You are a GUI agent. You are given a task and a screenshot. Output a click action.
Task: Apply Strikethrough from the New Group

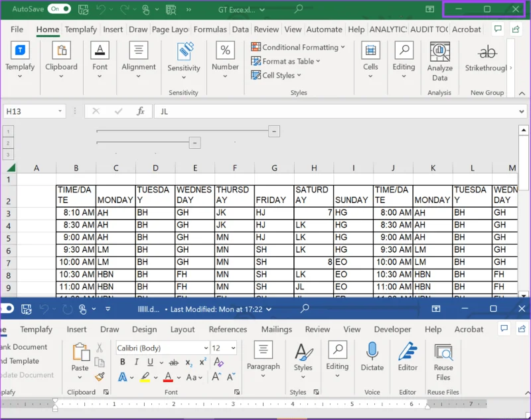point(486,58)
